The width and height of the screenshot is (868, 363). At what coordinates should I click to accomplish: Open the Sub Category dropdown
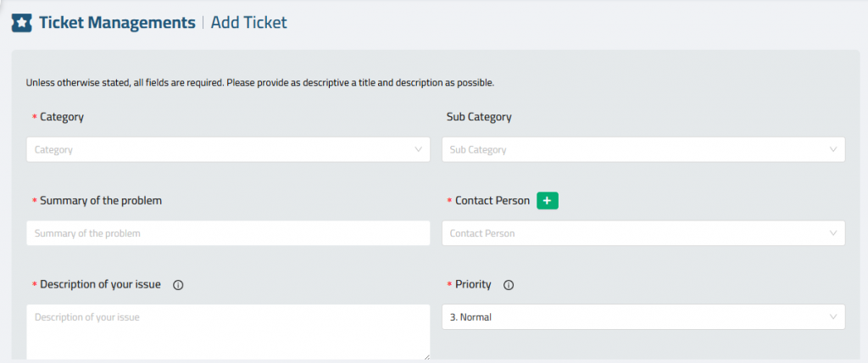[643, 149]
